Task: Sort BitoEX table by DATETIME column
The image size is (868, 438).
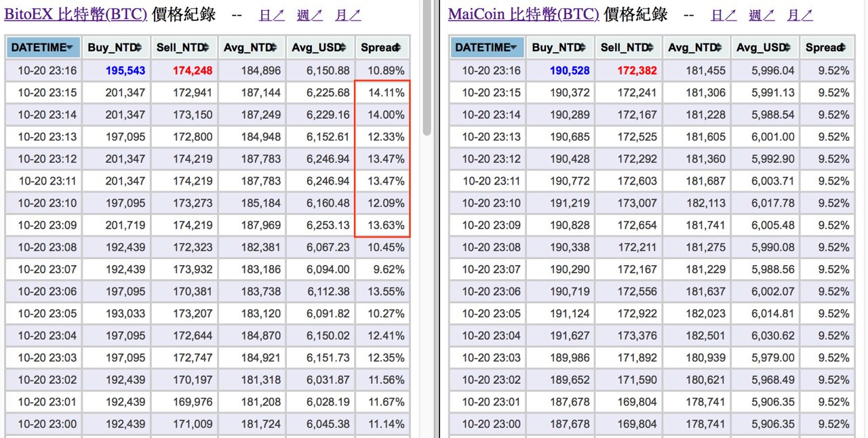Action: (x=43, y=47)
